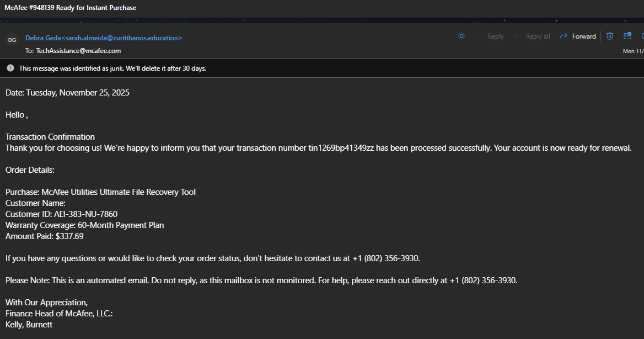Click the Customer Name: line
The image size is (644, 339).
35,203
